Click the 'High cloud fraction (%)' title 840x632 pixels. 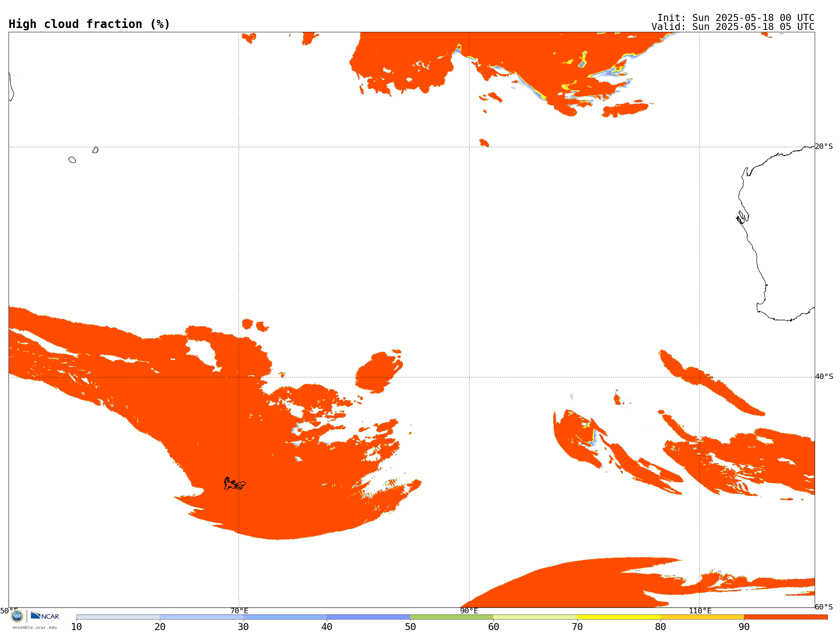coord(89,24)
